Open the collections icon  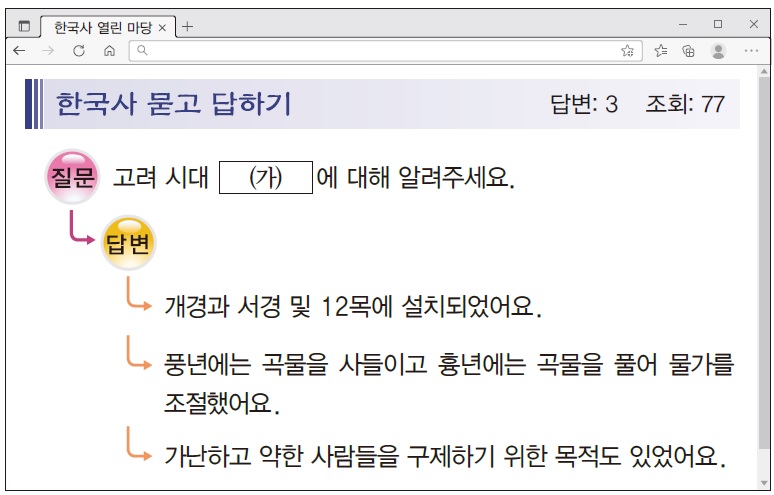[688, 50]
